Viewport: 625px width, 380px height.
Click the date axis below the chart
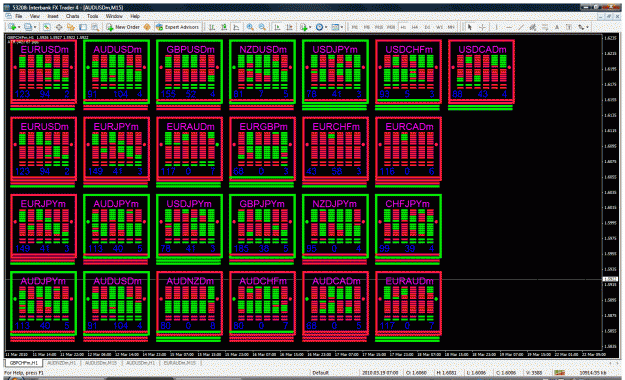click(x=305, y=354)
